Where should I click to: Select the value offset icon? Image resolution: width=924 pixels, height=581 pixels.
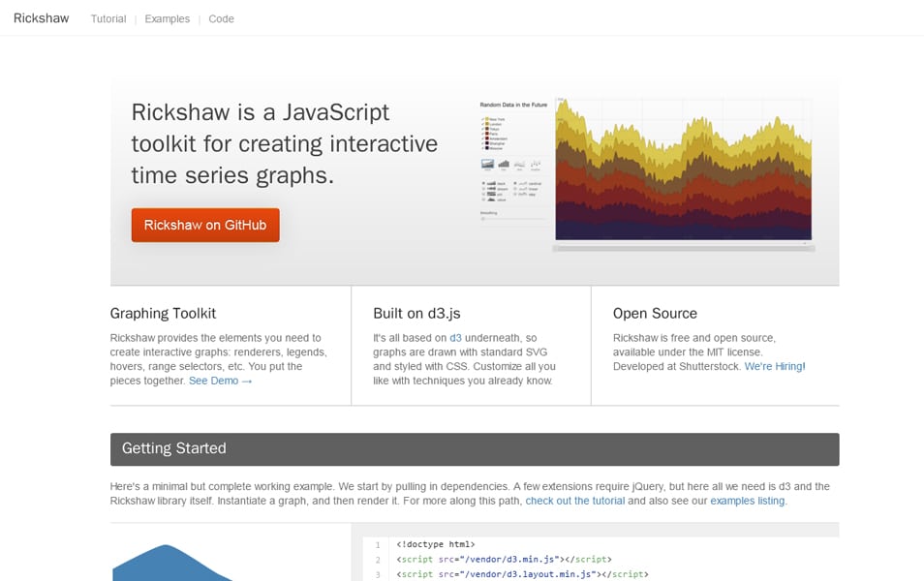click(482, 199)
